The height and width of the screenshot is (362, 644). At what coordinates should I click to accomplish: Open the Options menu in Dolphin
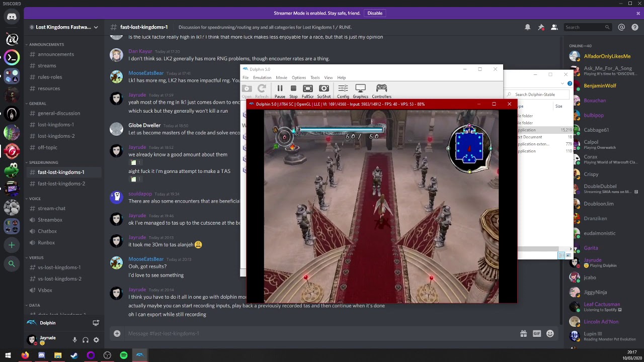(298, 77)
